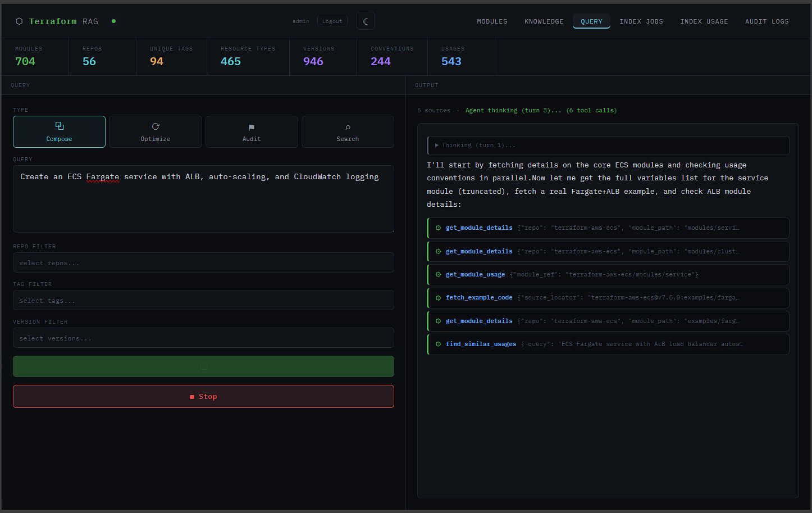This screenshot has width=812, height=513.
Task: Click the Optimize refresh icon
Action: point(156,126)
